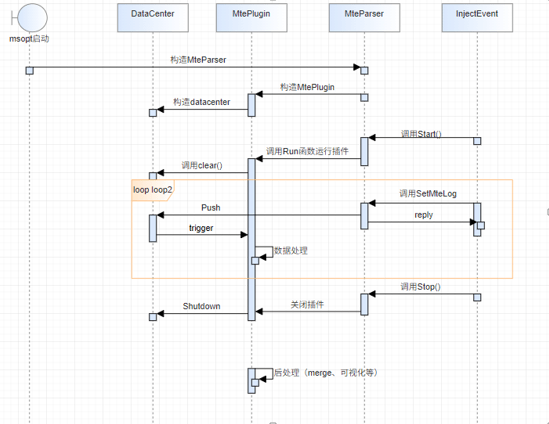Screen dimensions: 549x424
Task: Select the 调用Start() message label
Action: click(421, 134)
